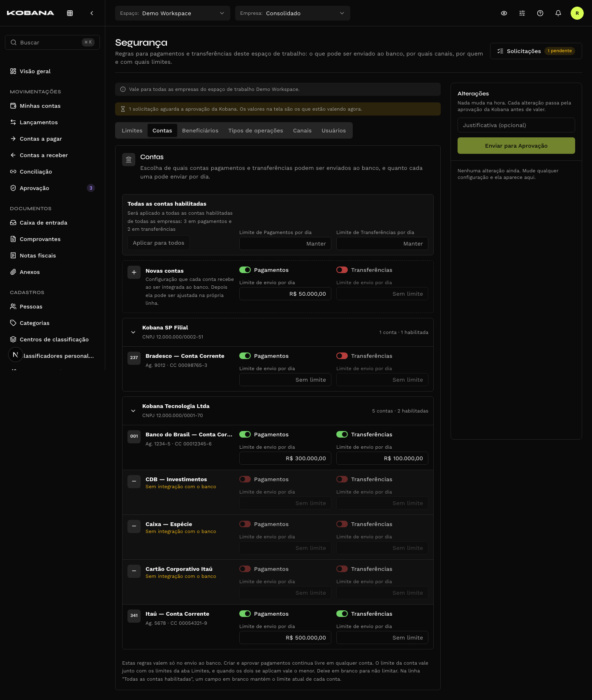Screen dimensions: 592x700
Task: Open the apps grid icon beside the Kobana logo
Action: [x=70, y=13]
